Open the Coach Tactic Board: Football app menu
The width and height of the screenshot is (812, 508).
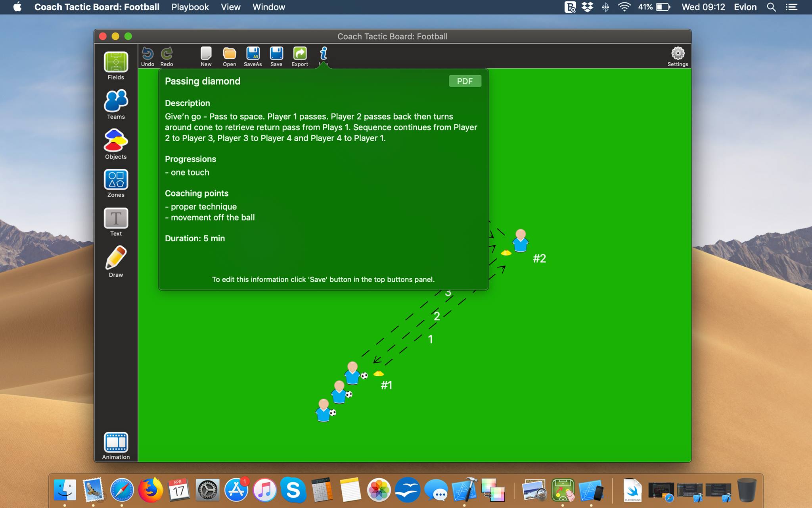97,7
